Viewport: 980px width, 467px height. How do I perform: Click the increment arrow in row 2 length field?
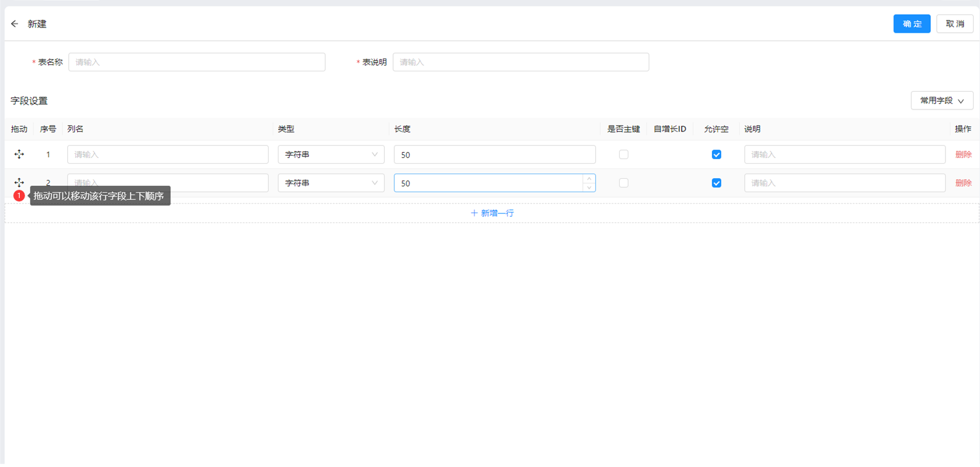[589, 179]
